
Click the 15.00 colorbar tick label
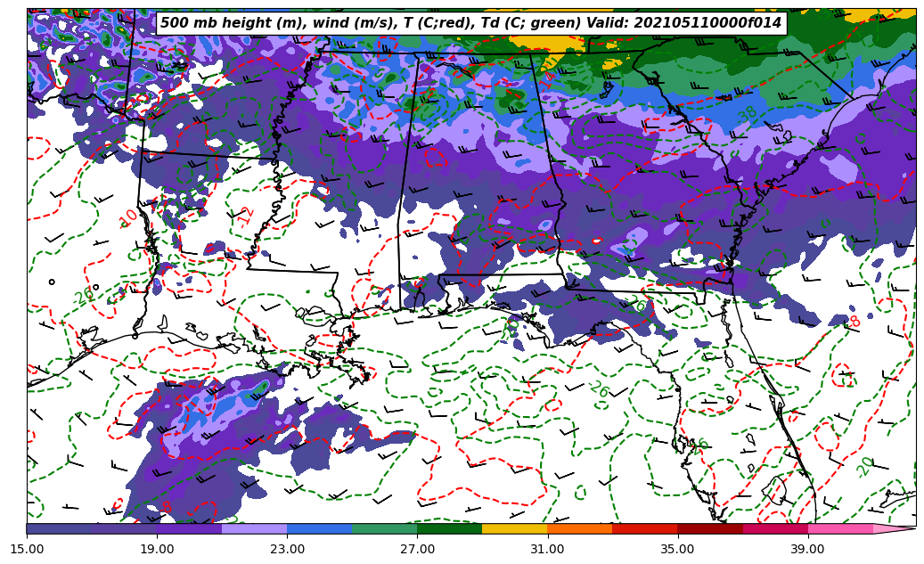click(27, 549)
